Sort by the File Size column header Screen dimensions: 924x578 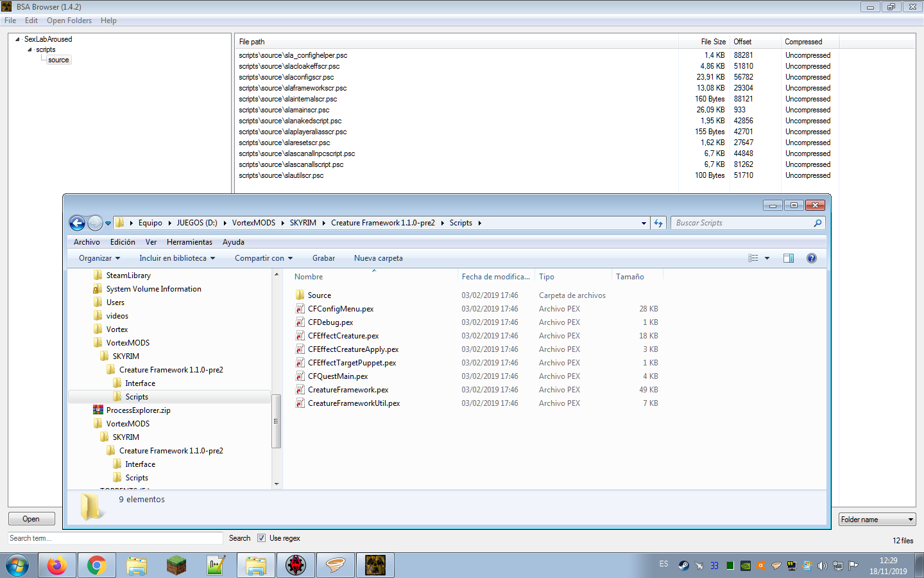coord(704,42)
